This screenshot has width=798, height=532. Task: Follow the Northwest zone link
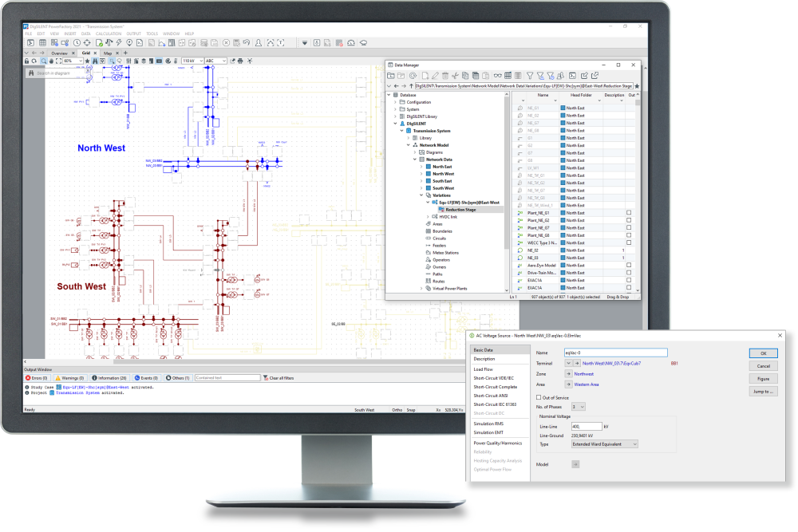(x=584, y=374)
